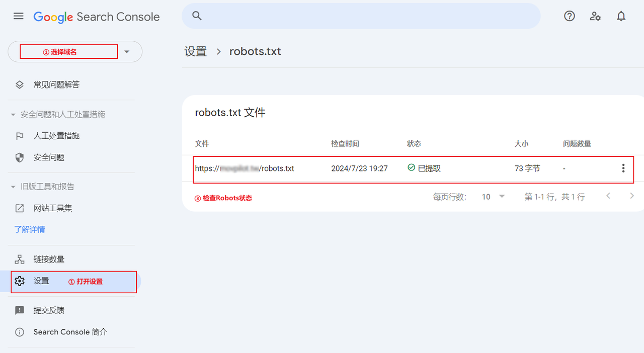The height and width of the screenshot is (353, 644).
Task: Click the 问题数量 column header
Action: point(577,144)
